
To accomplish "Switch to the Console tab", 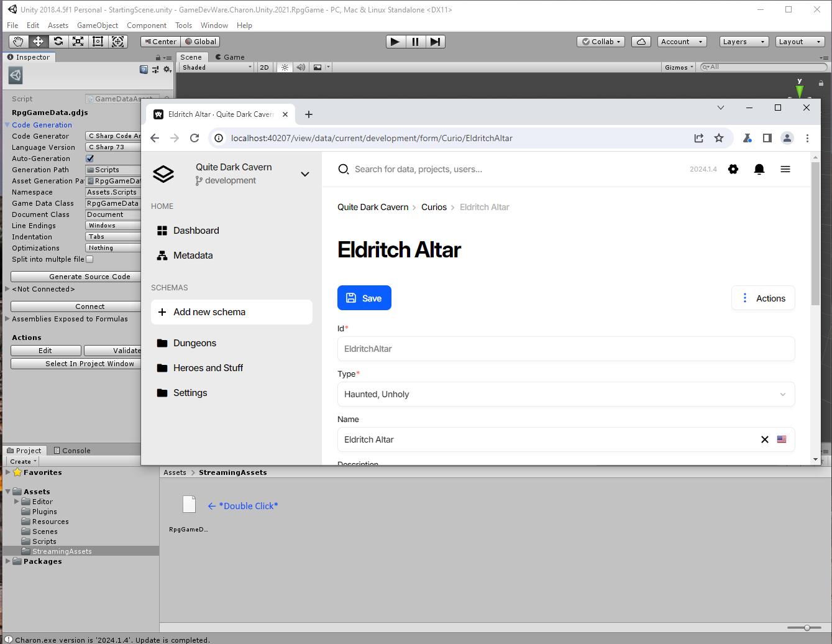I will (72, 451).
